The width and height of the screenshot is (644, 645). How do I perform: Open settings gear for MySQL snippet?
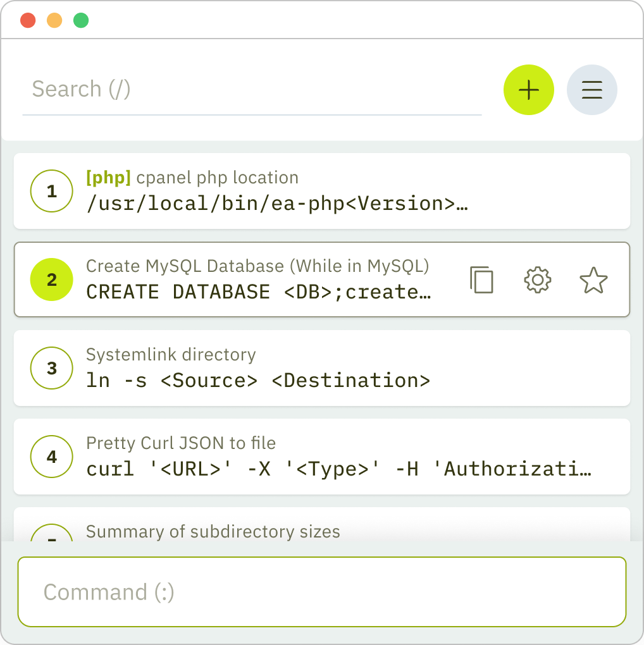(x=538, y=279)
